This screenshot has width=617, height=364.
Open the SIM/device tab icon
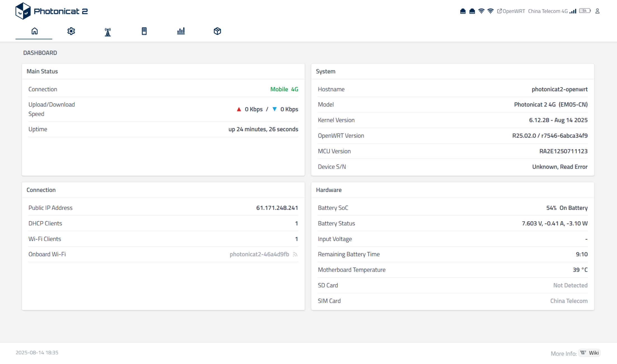[x=144, y=31]
